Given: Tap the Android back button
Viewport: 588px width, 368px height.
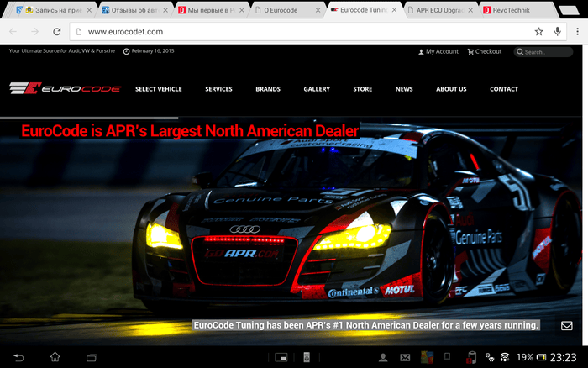Looking at the screenshot, I should (x=18, y=357).
